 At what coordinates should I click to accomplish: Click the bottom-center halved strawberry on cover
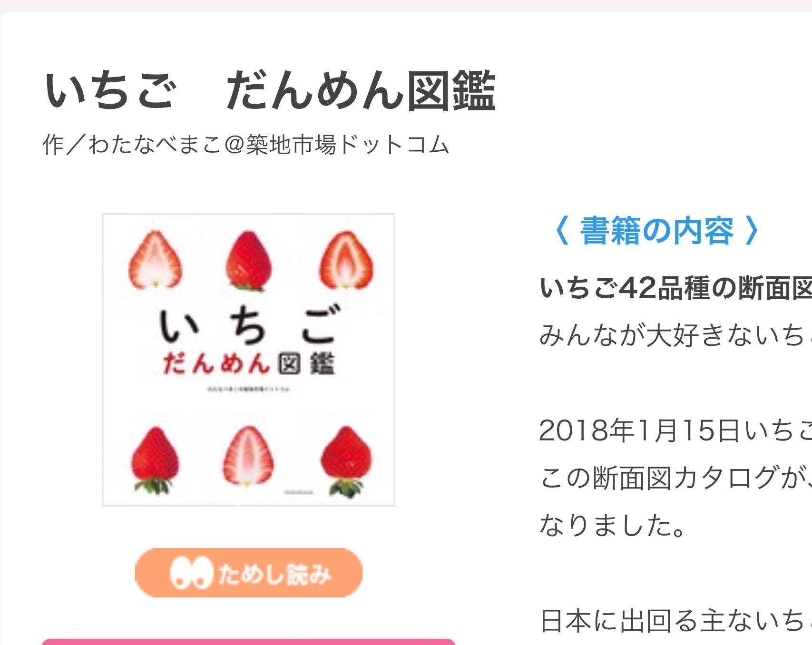(248, 455)
